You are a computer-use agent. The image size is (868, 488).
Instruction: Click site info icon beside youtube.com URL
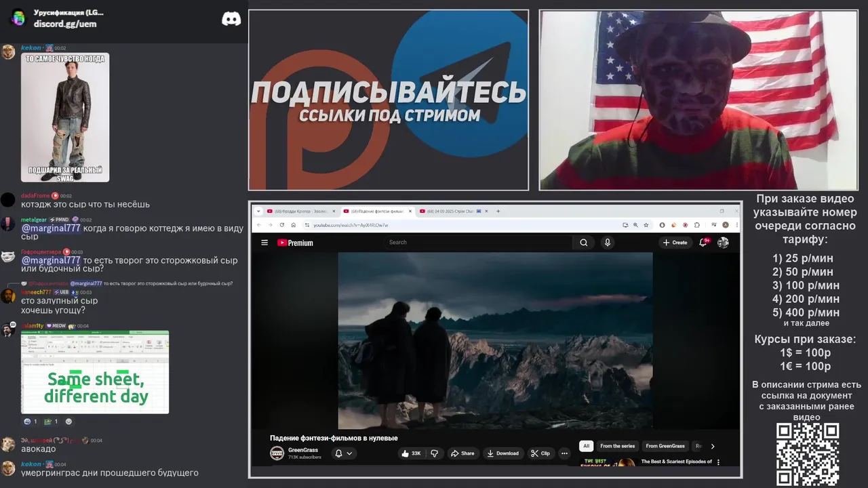[x=307, y=224]
